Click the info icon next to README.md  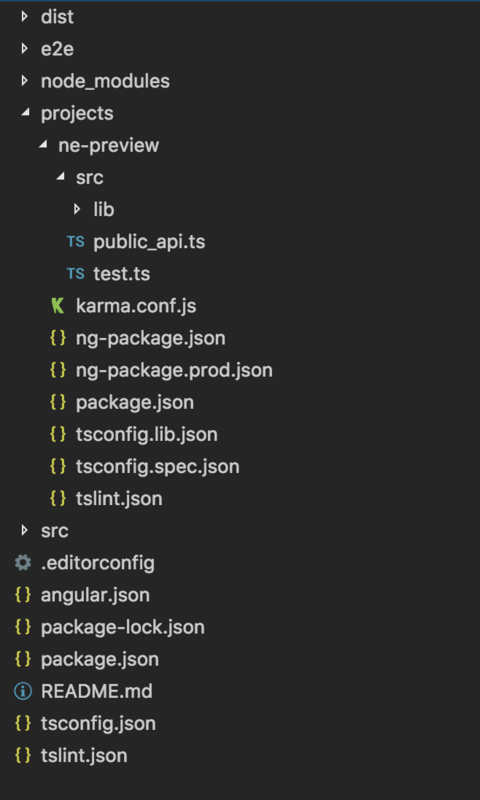(22, 692)
